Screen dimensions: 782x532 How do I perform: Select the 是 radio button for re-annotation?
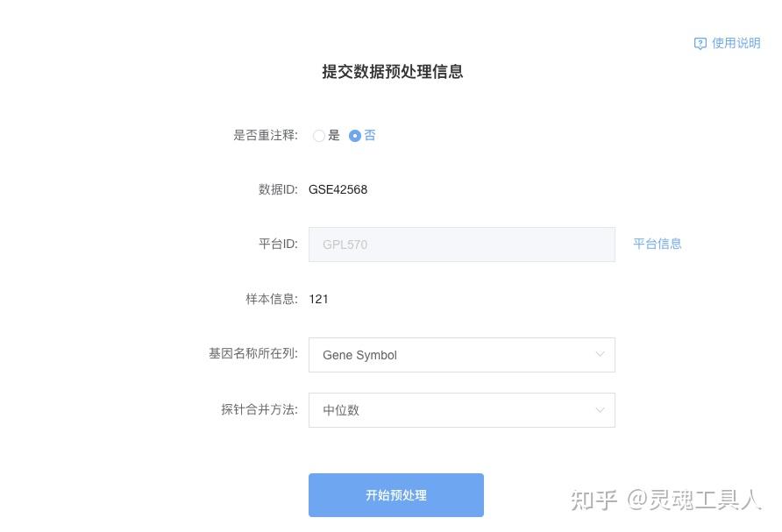[319, 136]
